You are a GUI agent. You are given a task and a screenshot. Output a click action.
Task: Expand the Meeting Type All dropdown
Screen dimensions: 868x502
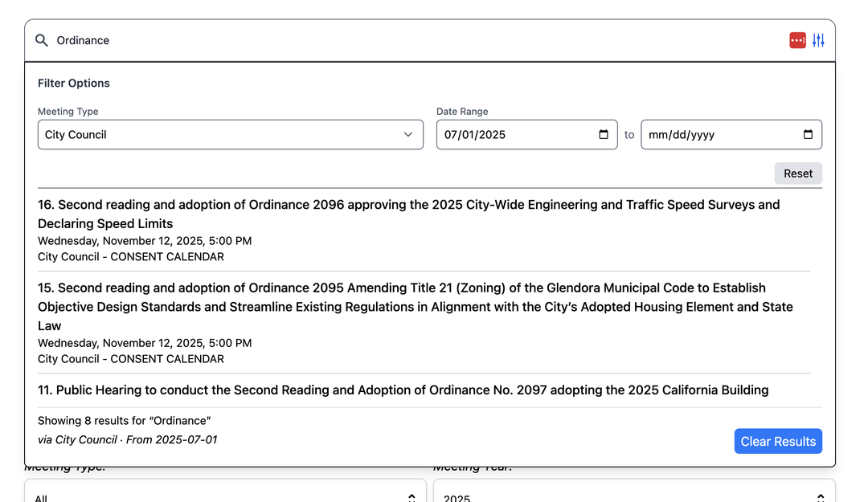pos(225,495)
